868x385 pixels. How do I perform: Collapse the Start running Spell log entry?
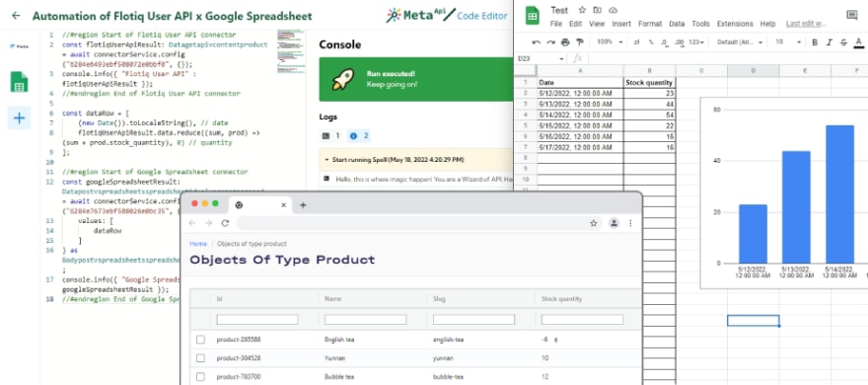[x=326, y=160]
